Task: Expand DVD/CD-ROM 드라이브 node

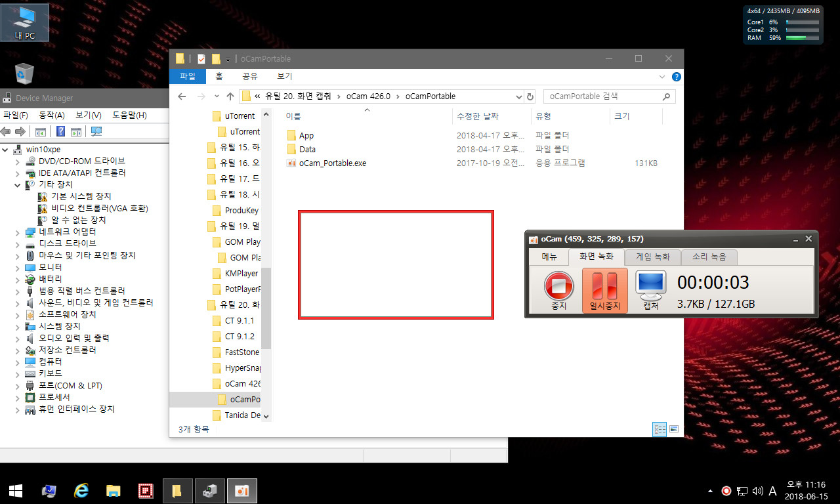Action: point(18,161)
